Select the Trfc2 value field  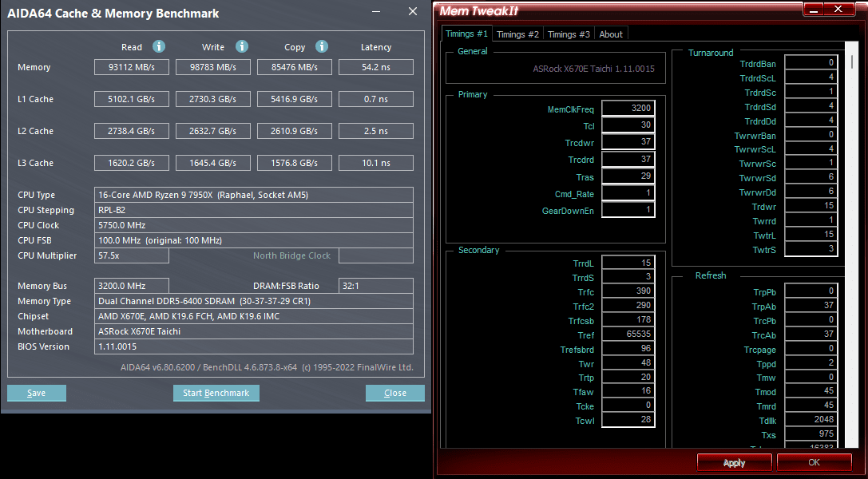tap(628, 305)
